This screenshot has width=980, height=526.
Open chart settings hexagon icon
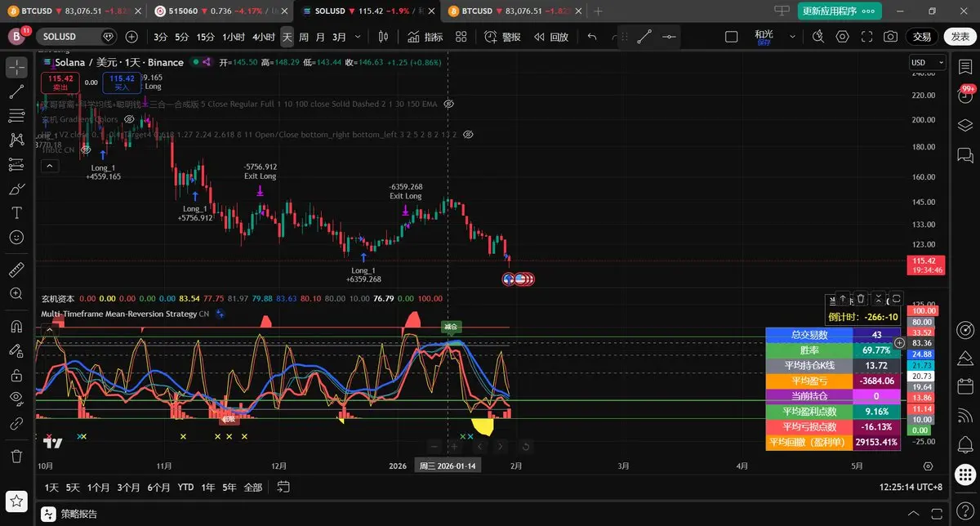[843, 37]
